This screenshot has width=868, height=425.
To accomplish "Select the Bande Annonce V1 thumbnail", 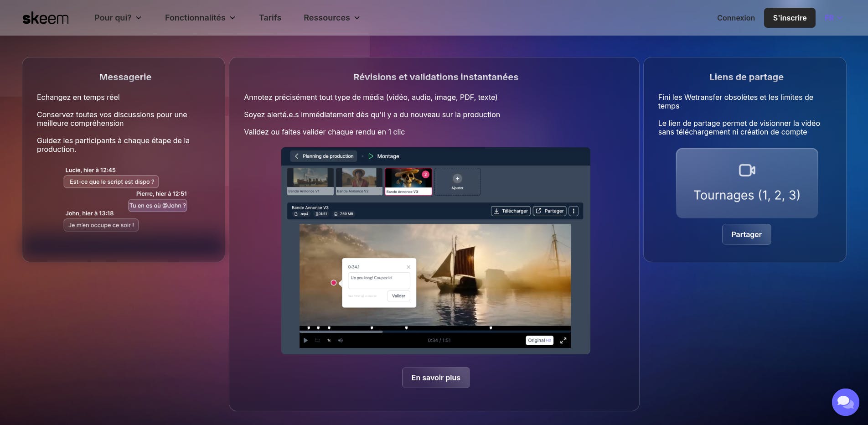I will (310, 181).
